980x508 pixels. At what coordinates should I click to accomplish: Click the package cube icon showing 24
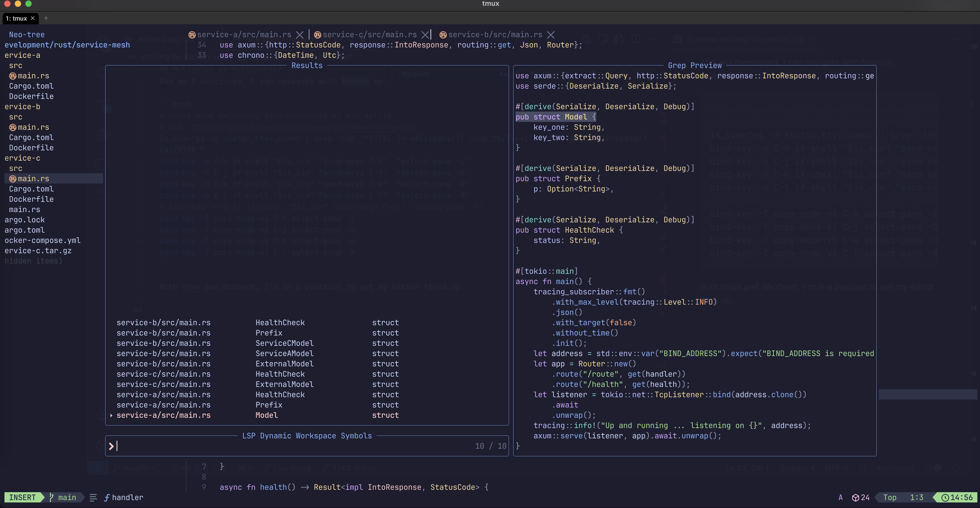(855, 497)
